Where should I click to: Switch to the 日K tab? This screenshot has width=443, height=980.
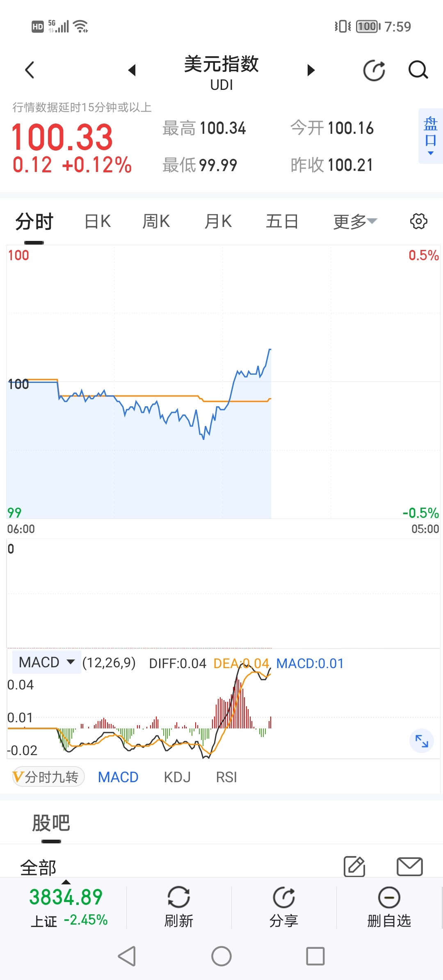(x=98, y=222)
